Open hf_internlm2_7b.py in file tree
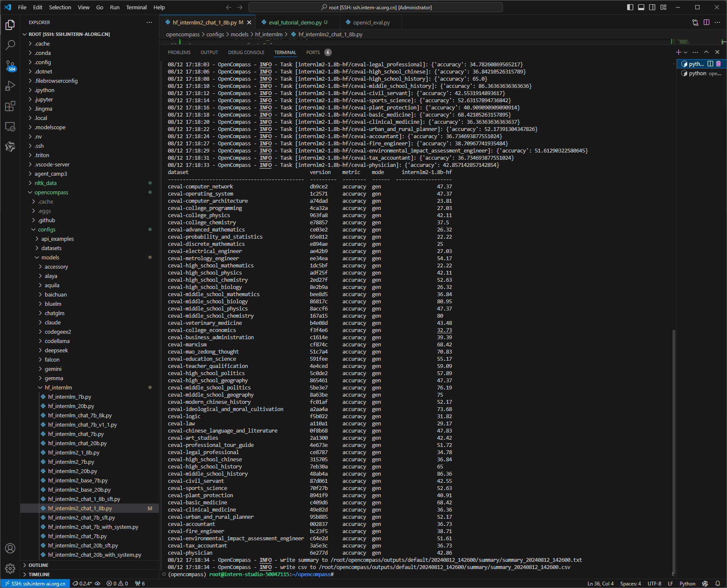 coord(90,462)
